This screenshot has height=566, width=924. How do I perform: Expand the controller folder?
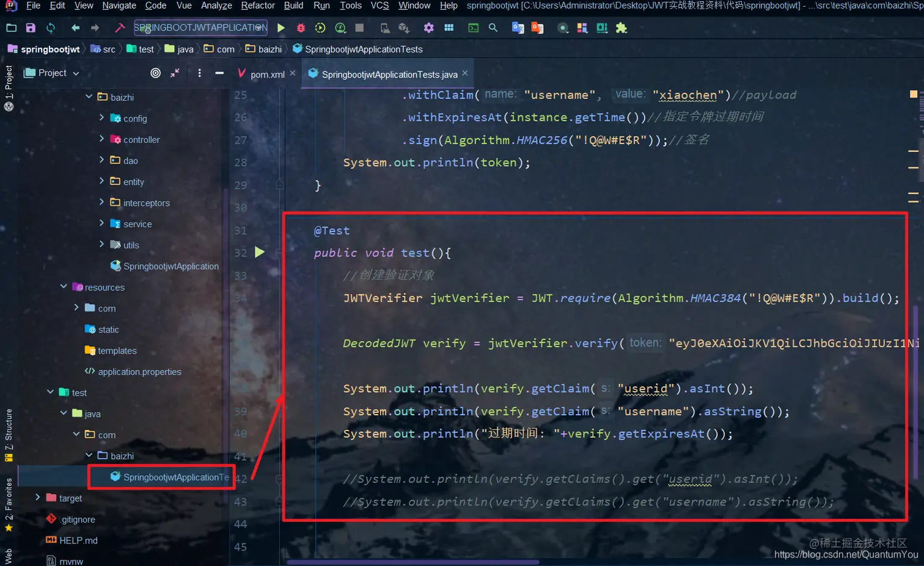101,139
